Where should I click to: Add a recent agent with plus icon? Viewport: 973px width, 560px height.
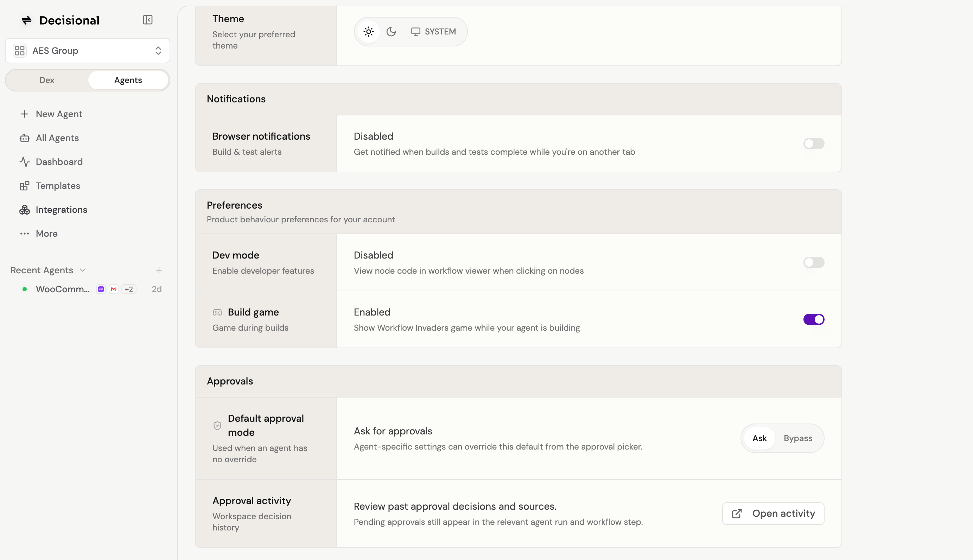coord(159,270)
